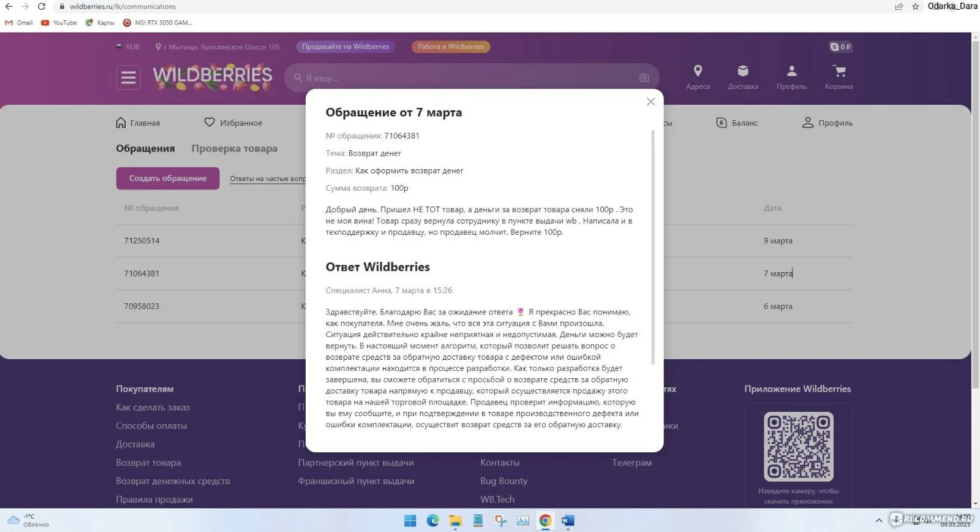Open Профиль in account menu
Image resolution: width=980 pixels, height=532 pixels.
(x=827, y=123)
